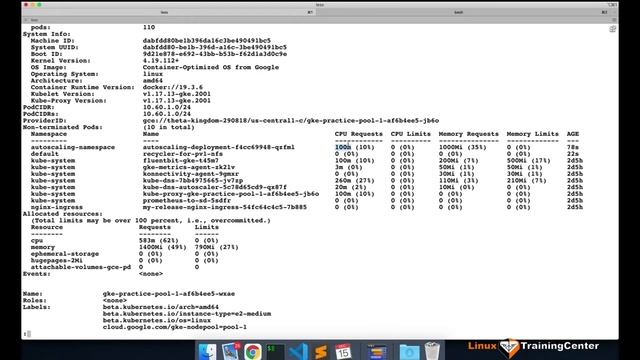Click allocated cpu requests 583m (62%)
Viewport: 640px width, 360px height.
[x=159, y=240]
